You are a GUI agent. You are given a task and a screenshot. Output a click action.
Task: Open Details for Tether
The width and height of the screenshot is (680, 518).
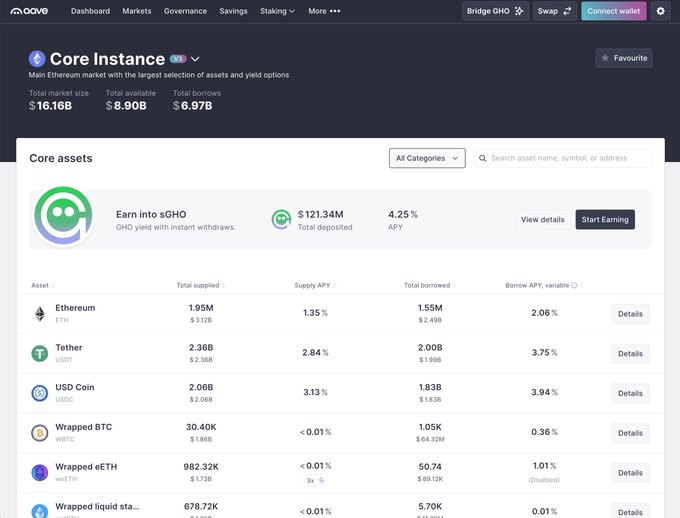click(631, 354)
